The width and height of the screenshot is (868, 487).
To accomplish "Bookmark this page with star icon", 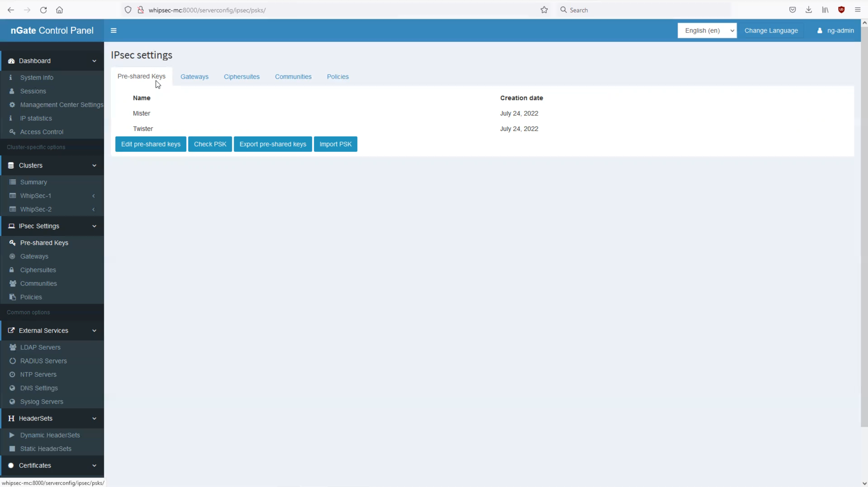I will click(x=544, y=10).
